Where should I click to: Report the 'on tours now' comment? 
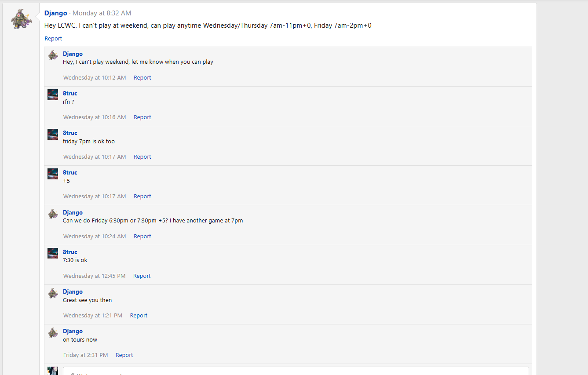pos(124,355)
